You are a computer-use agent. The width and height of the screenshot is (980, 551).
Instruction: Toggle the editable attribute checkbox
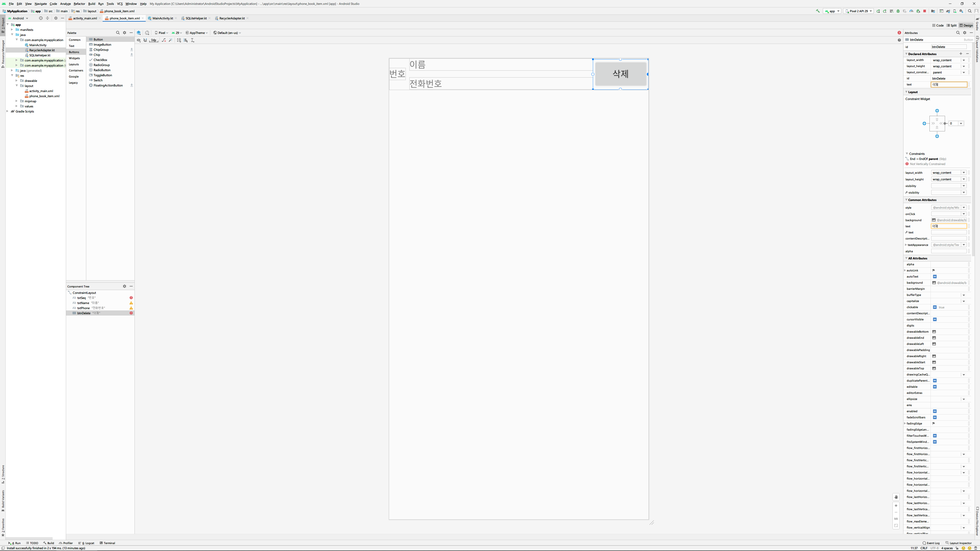935,387
